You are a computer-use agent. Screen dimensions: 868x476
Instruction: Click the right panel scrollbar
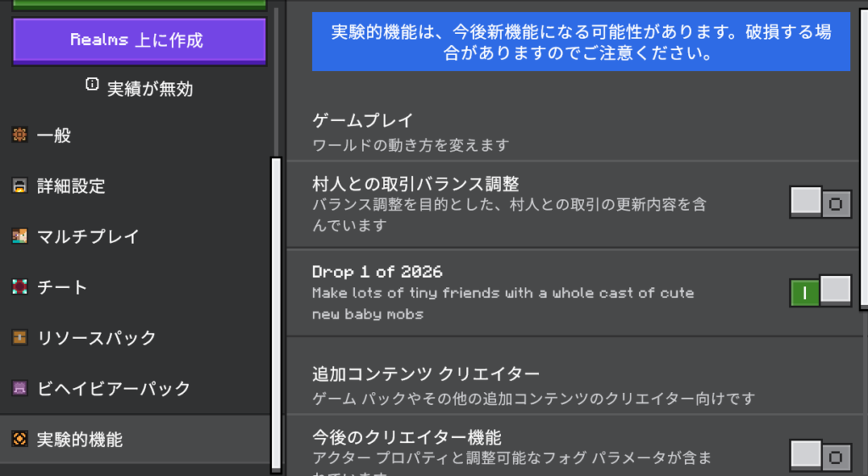pyautogui.click(x=864, y=152)
